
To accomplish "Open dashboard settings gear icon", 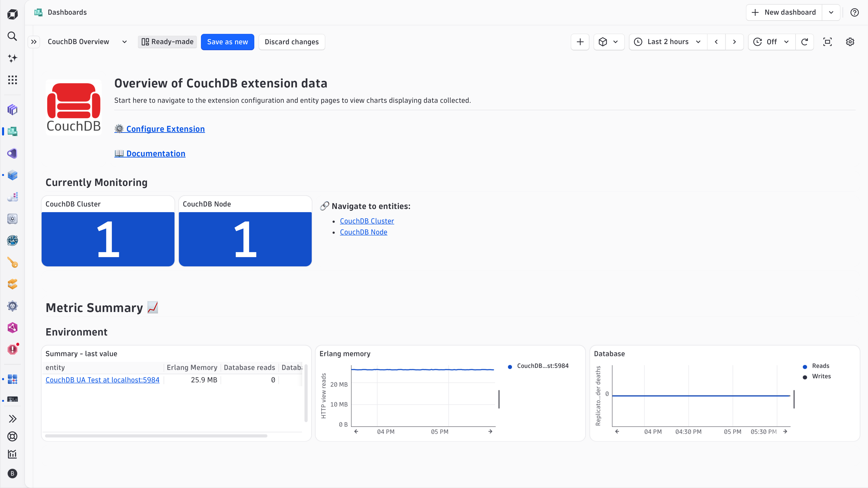I will coord(850,42).
